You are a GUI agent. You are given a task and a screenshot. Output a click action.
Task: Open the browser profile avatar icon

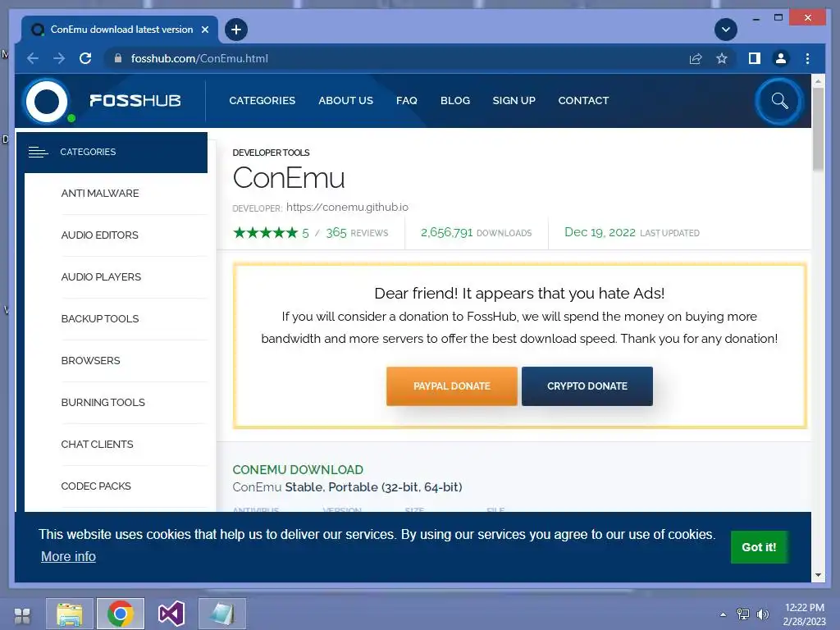(781, 58)
